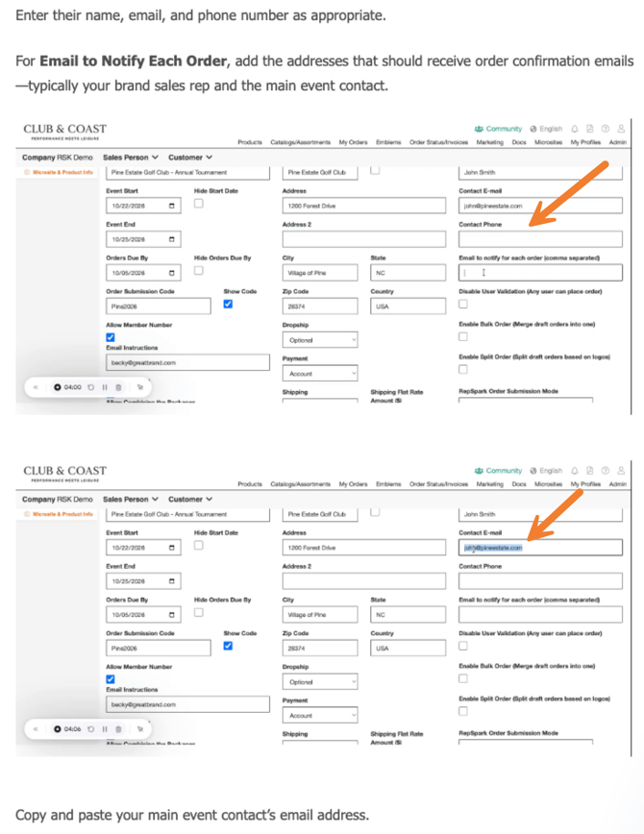Open the Orders Due By calendar icon in the bottom screenshot
The image size is (644, 834).
pos(172,614)
